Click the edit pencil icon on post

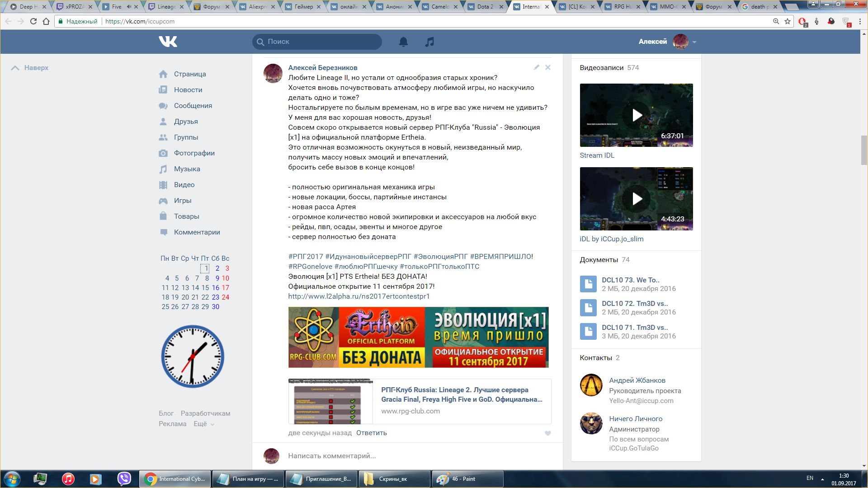point(536,67)
